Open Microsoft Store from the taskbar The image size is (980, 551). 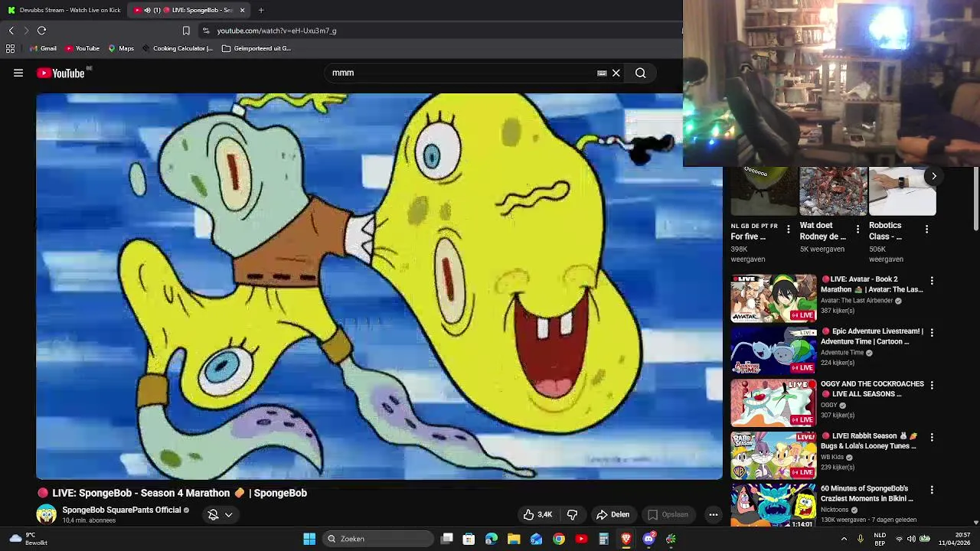[469, 539]
